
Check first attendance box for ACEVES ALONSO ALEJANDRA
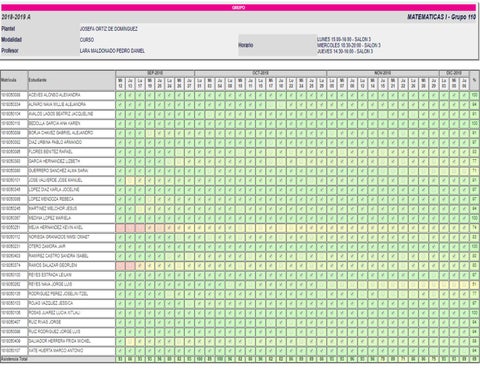point(120,95)
